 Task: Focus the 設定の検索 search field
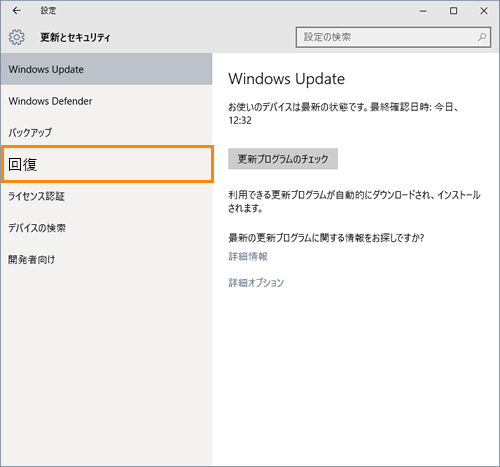(x=393, y=37)
